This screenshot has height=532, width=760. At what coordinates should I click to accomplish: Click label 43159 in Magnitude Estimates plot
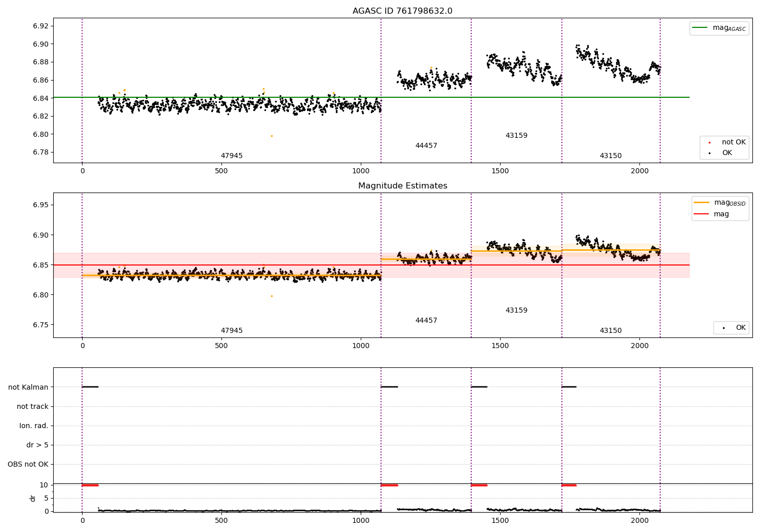(x=516, y=311)
